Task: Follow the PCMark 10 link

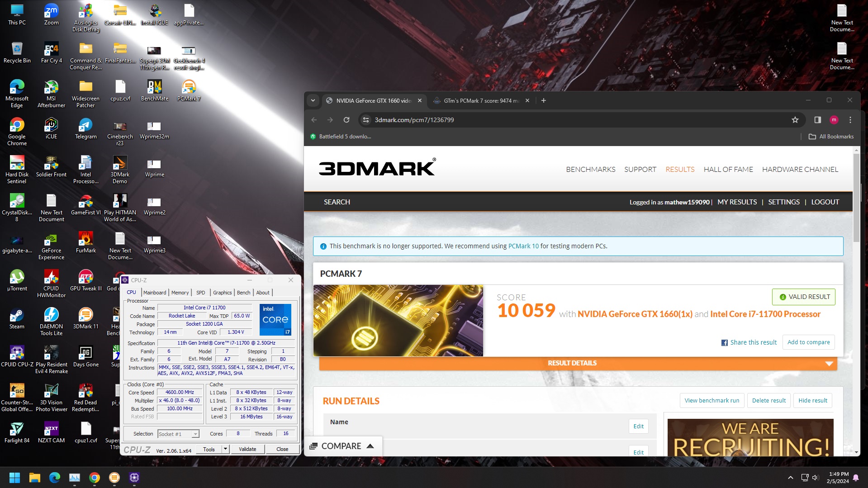Action: point(523,246)
